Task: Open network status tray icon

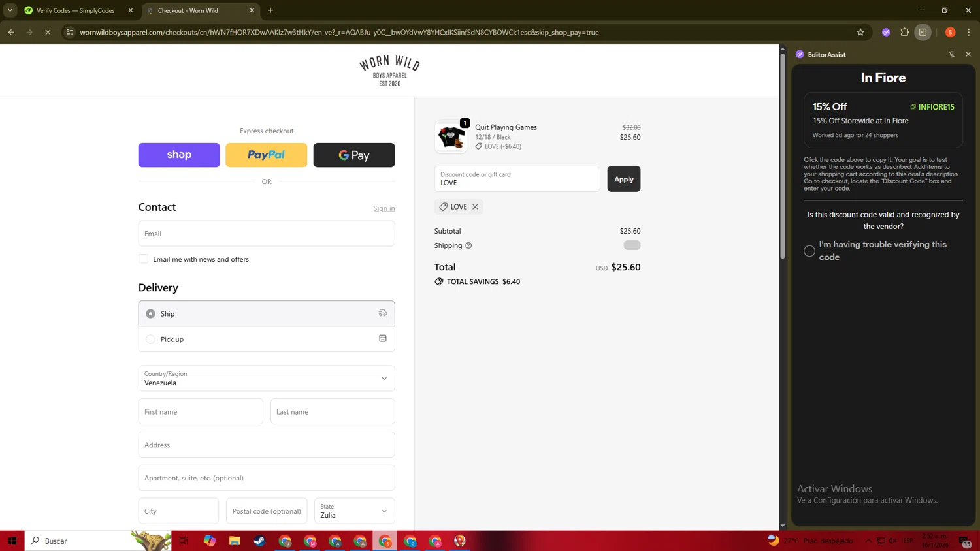Action: click(x=881, y=541)
